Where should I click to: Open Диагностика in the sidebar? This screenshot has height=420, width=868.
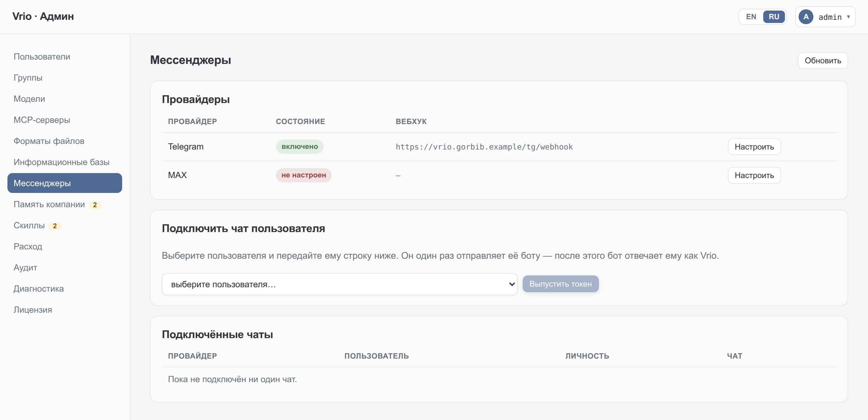click(x=65, y=288)
